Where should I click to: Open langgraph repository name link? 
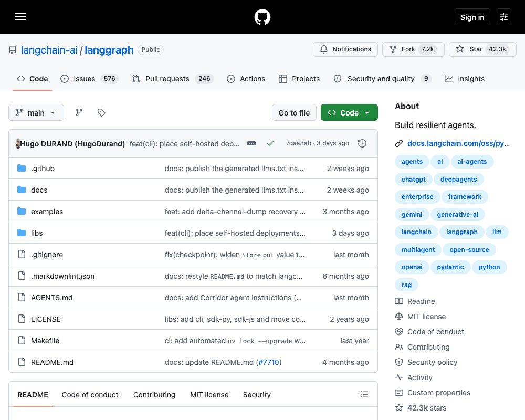[x=109, y=50]
